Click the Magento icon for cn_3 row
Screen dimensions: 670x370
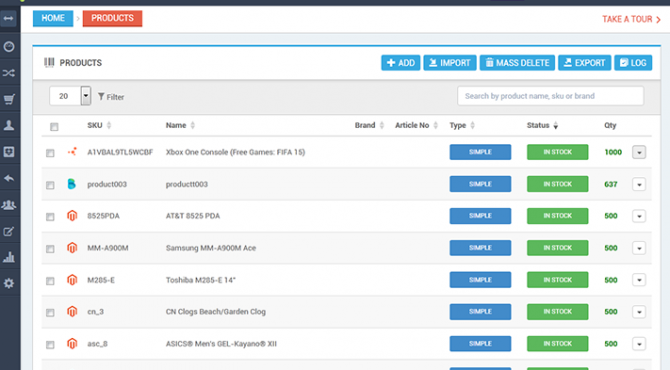(72, 311)
